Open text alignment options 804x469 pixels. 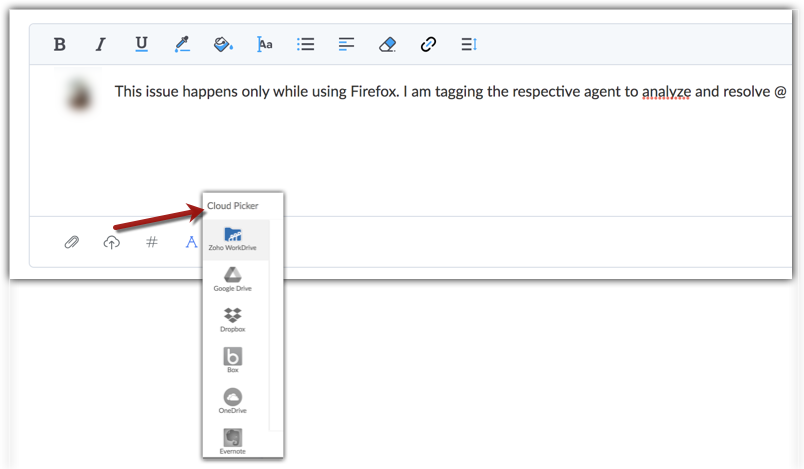(x=346, y=44)
